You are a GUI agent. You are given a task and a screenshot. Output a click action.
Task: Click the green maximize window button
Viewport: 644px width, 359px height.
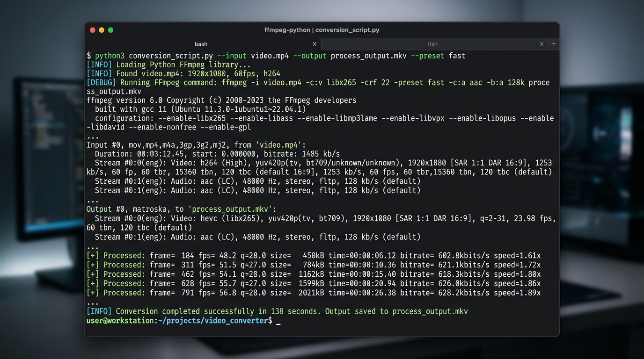click(x=110, y=30)
